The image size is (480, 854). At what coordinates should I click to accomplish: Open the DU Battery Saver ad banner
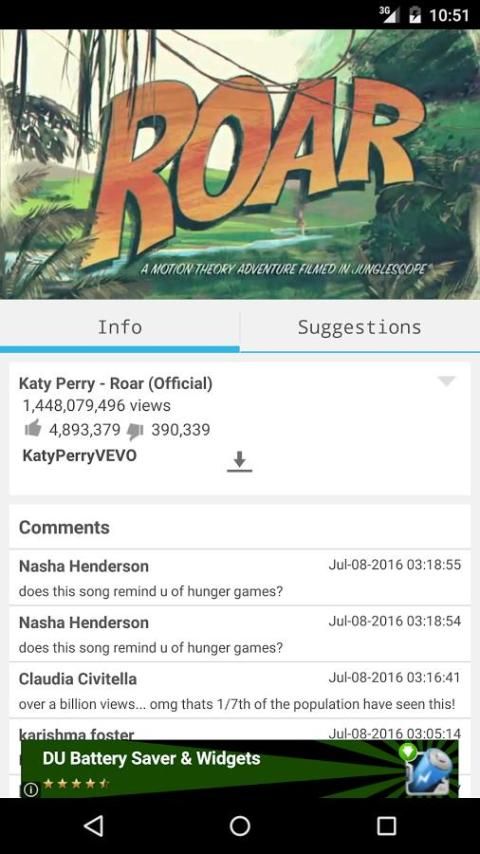pos(240,769)
